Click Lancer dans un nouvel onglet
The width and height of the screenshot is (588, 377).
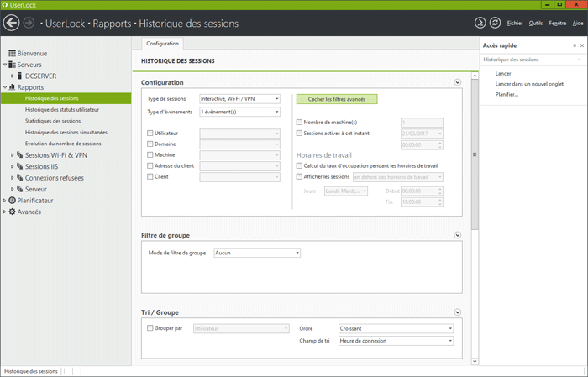(x=529, y=84)
